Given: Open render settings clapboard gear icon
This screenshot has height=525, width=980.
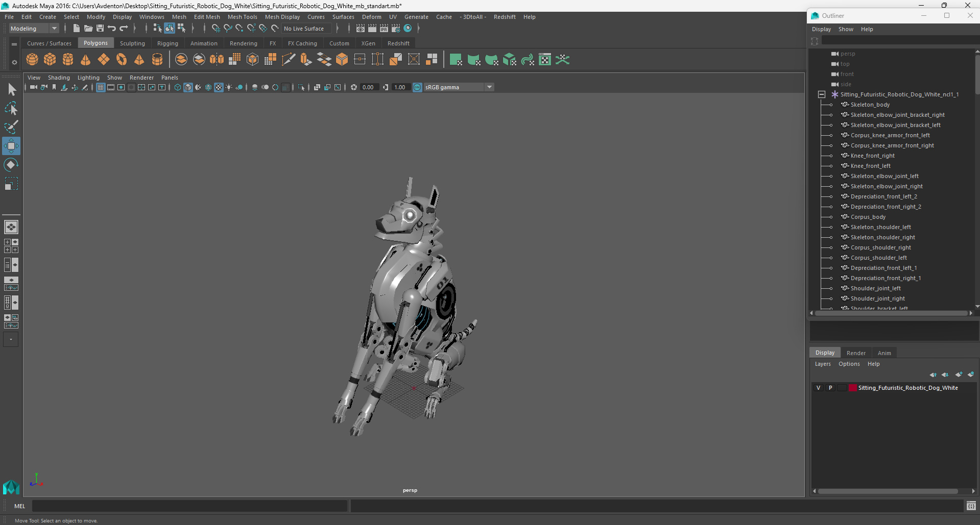Looking at the screenshot, I should (x=396, y=29).
